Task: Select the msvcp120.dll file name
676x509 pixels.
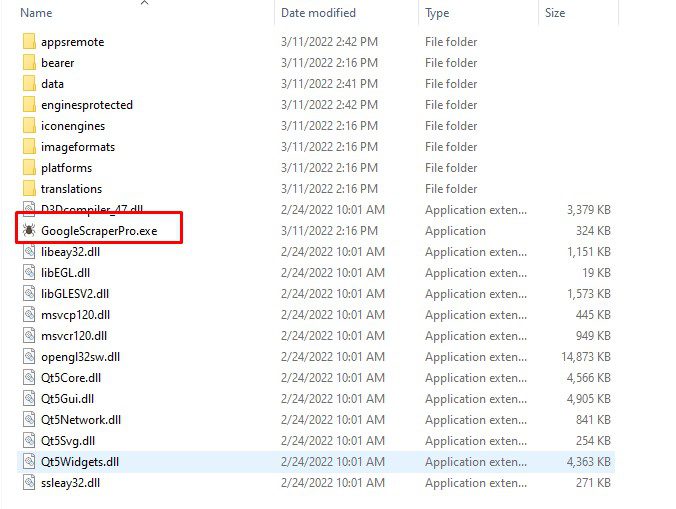Action: (x=75, y=315)
